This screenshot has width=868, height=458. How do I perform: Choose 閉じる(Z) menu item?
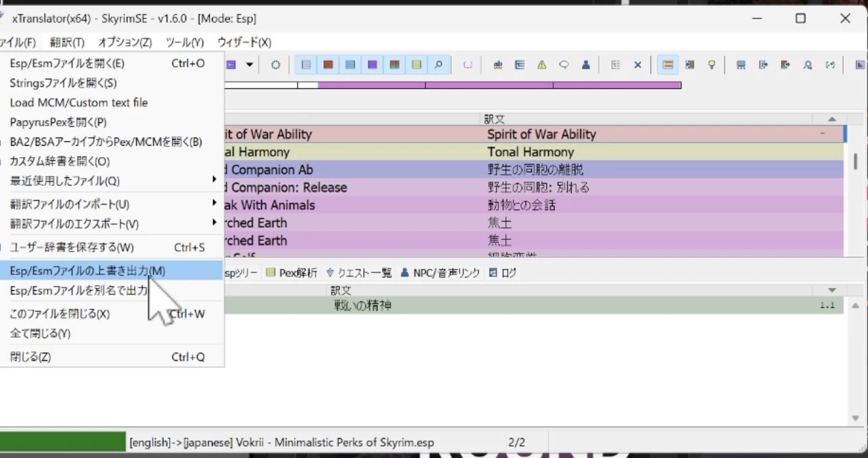(112, 357)
